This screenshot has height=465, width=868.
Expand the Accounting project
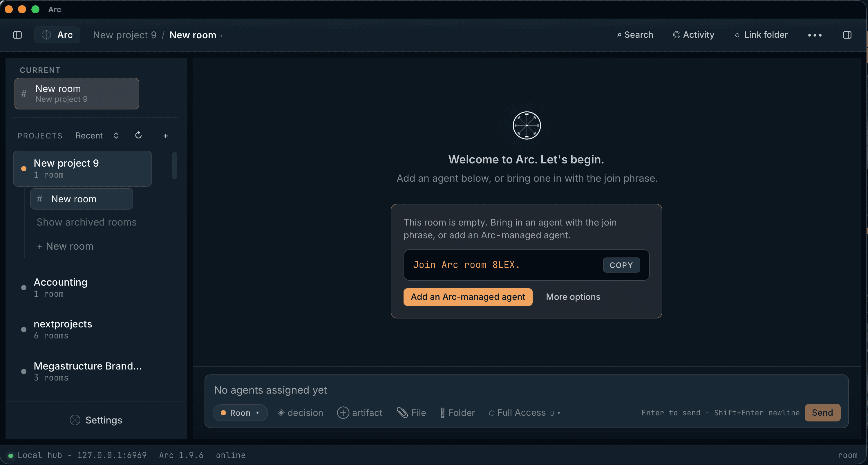pos(83,288)
